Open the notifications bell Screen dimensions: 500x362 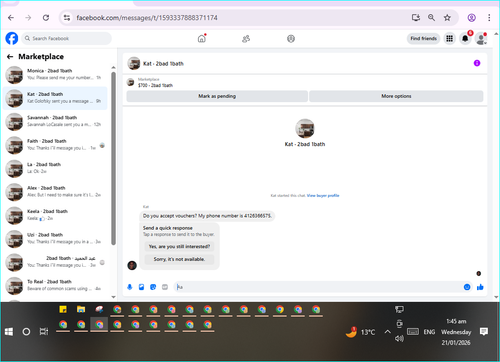pos(465,39)
